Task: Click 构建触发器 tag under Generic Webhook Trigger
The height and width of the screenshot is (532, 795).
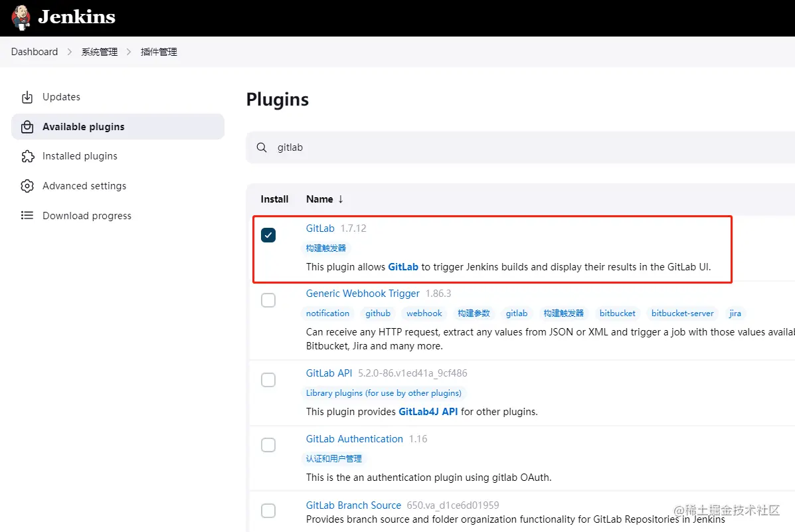Action: [563, 313]
